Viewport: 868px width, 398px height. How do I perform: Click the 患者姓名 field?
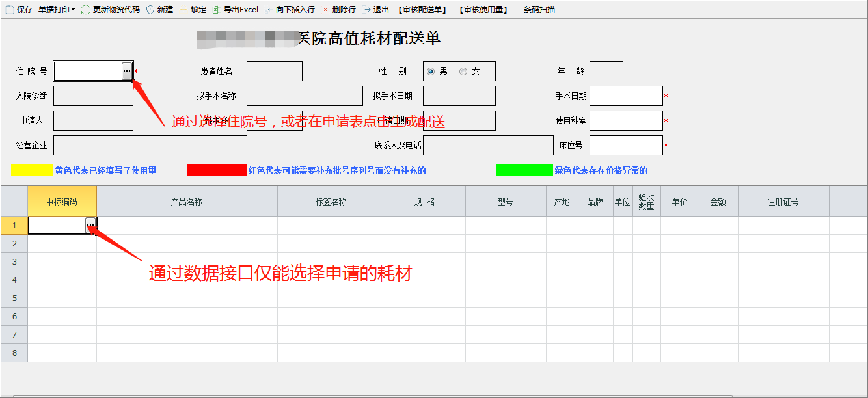[275, 71]
